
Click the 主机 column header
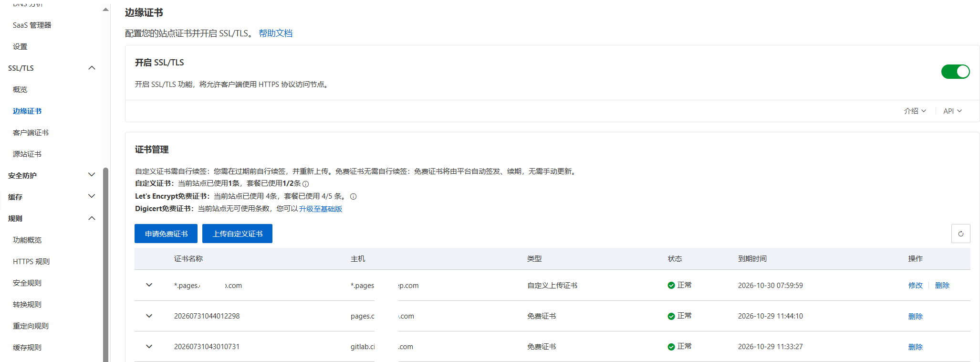tap(358, 258)
